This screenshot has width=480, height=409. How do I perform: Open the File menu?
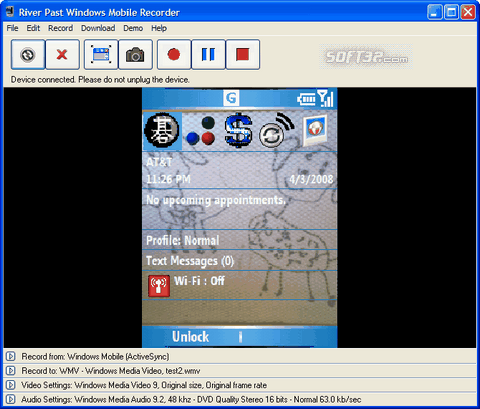(x=12, y=28)
